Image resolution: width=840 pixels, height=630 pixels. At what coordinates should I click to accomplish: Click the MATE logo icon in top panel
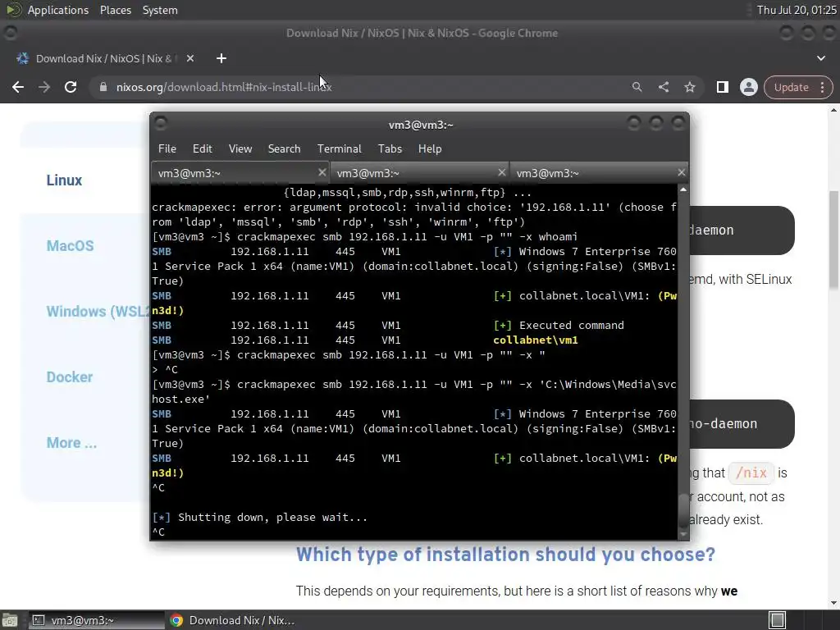13,10
